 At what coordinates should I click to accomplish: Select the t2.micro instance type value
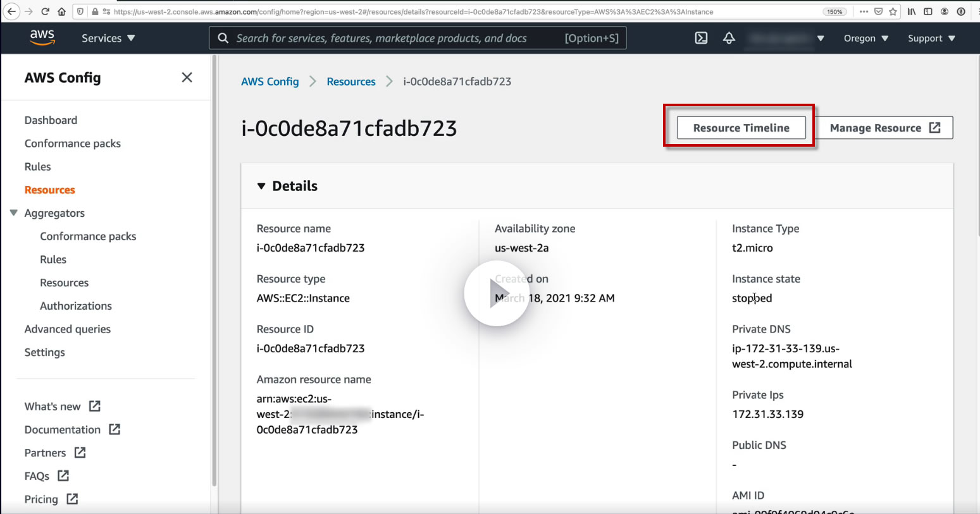point(752,248)
